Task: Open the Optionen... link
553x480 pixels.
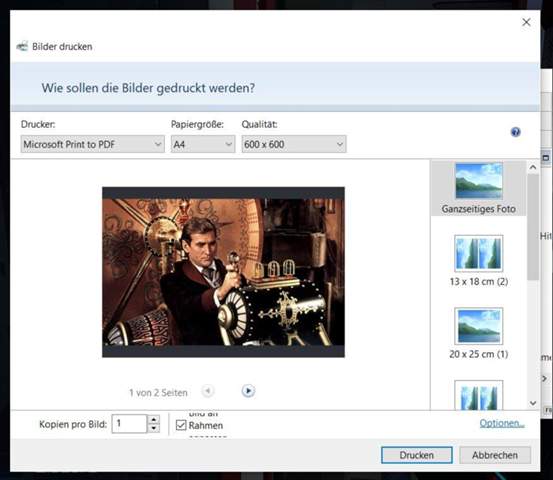Action: (502, 423)
